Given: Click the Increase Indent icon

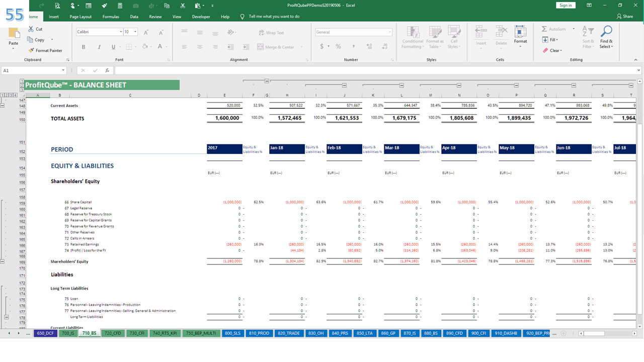Looking at the screenshot, I should [x=245, y=47].
